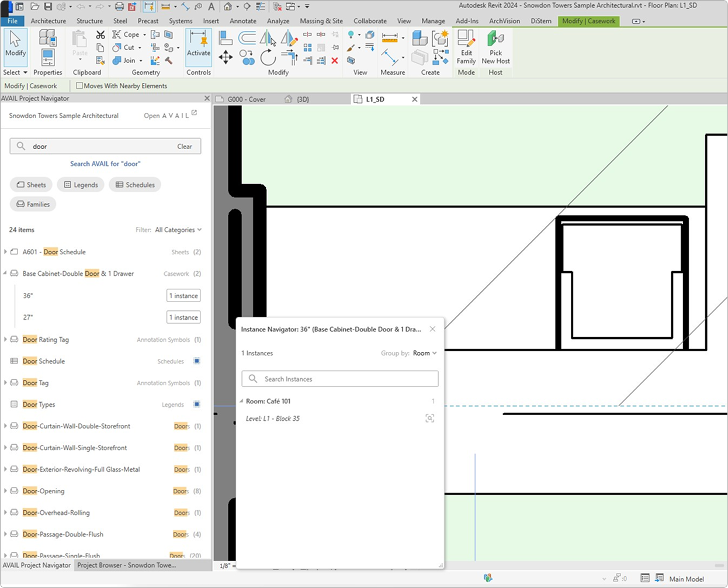The image size is (728, 588).
Task: Click the Search Instances input field
Action: pyautogui.click(x=340, y=379)
